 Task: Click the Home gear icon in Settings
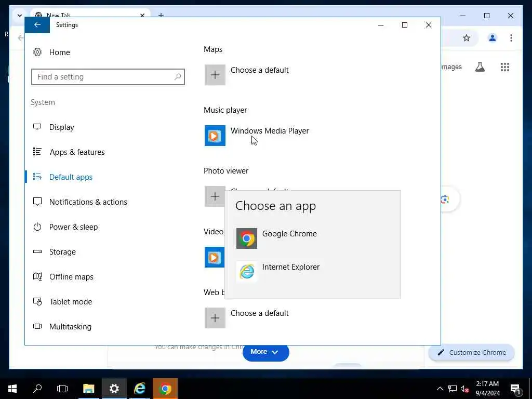point(37,52)
